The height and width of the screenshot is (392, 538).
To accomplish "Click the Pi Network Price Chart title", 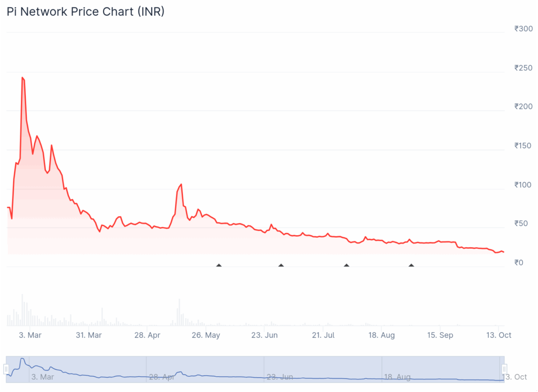I will coord(85,12).
